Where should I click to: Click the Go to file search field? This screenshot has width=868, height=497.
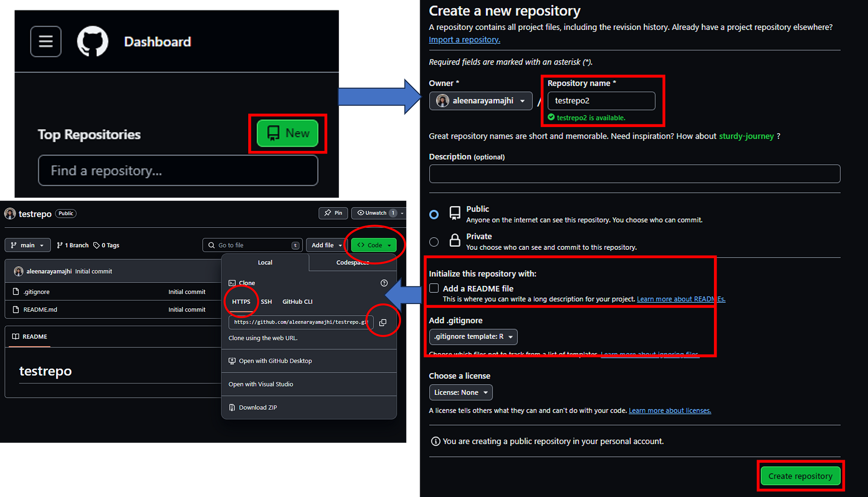point(253,245)
